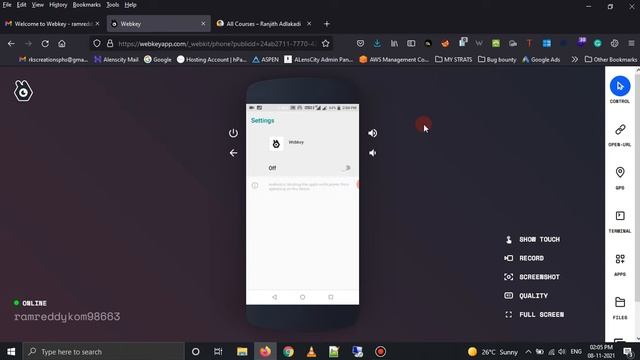640x360 pixels.
Task: Click the volume down icon beside phone
Action: click(x=372, y=153)
